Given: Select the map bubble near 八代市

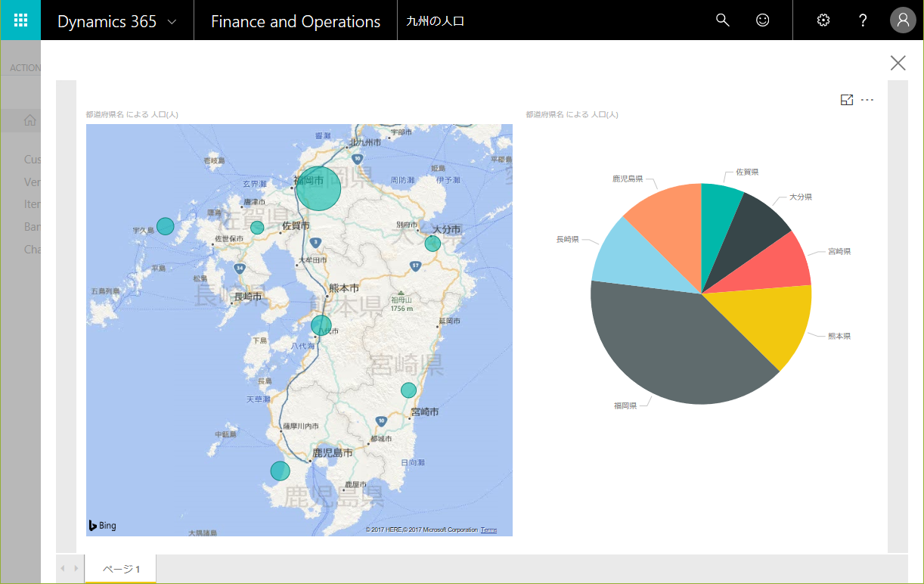Looking at the screenshot, I should coord(321,325).
